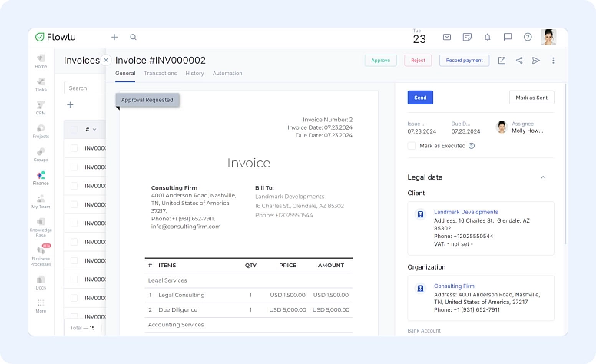This screenshot has height=364, width=596.
Task: Open the Knowledge Base sidebar icon
Action: click(x=41, y=223)
